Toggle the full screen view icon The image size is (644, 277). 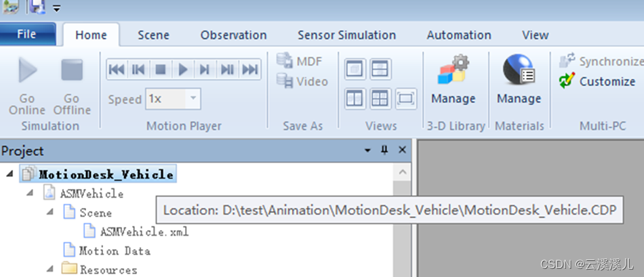point(406,98)
